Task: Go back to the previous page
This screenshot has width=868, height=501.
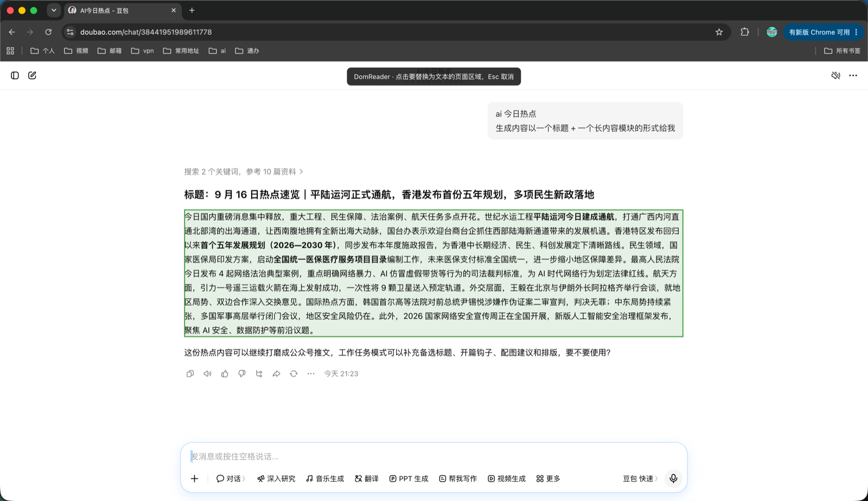Action: (x=12, y=32)
